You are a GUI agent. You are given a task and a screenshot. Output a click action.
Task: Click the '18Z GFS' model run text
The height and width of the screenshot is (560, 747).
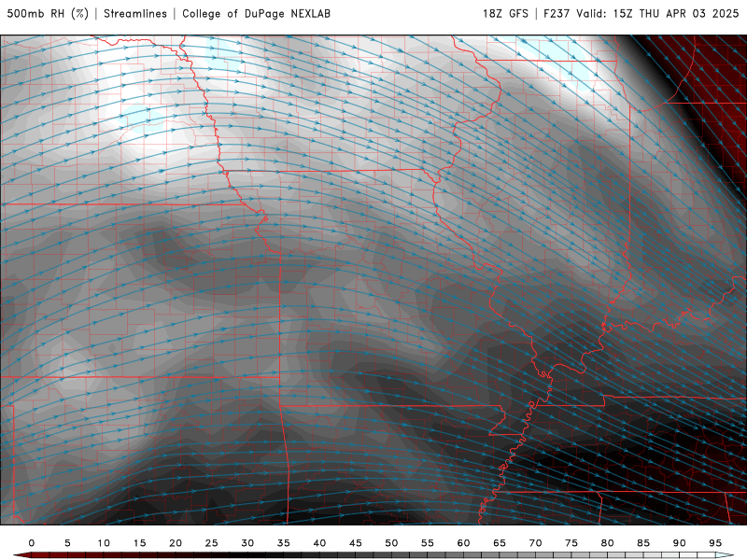coord(505,13)
